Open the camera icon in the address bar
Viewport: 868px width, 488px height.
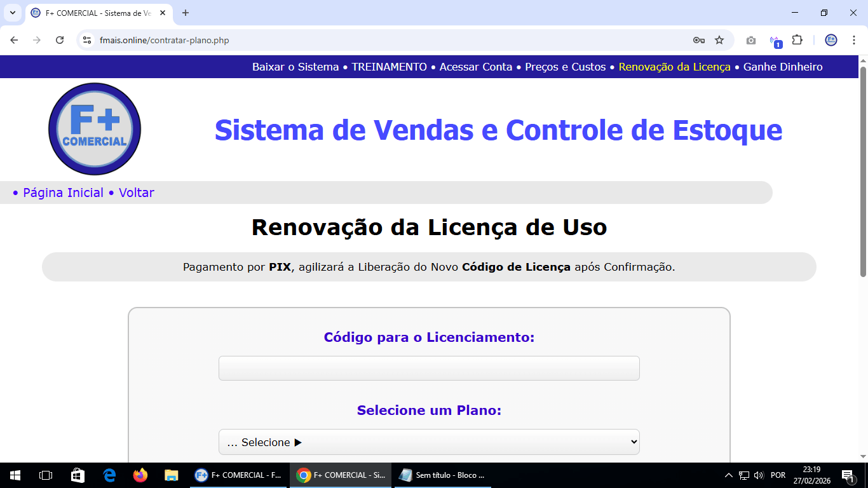point(750,39)
